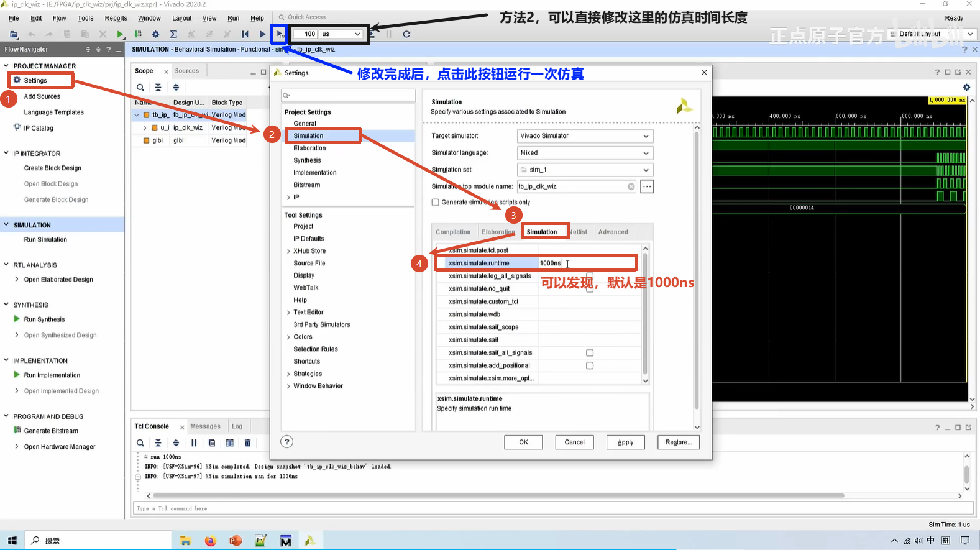Screen dimensions: 980x550
Task: Open File Explorer from the Windows taskbar
Action: 185,541
